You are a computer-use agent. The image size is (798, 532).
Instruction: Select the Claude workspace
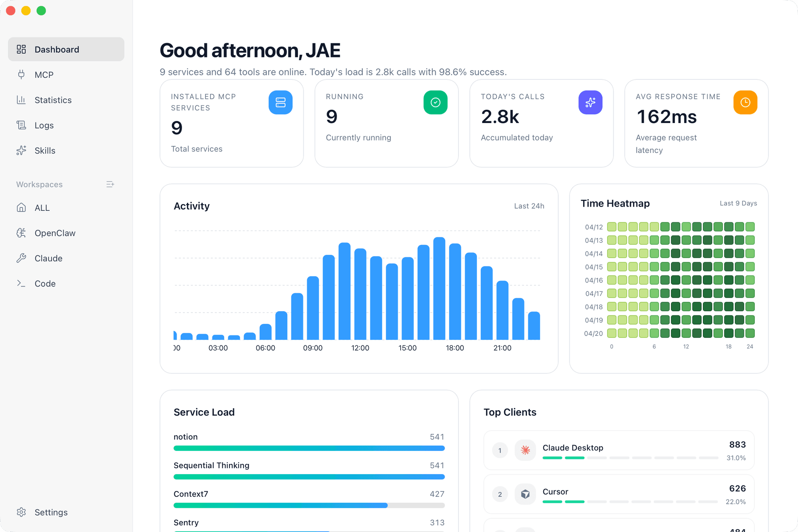tap(66, 259)
